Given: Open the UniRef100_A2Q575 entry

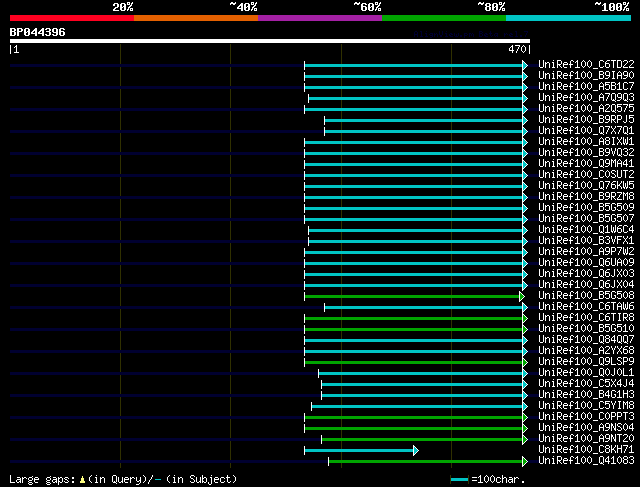Looking at the screenshot, I should pyautogui.click(x=586, y=108).
